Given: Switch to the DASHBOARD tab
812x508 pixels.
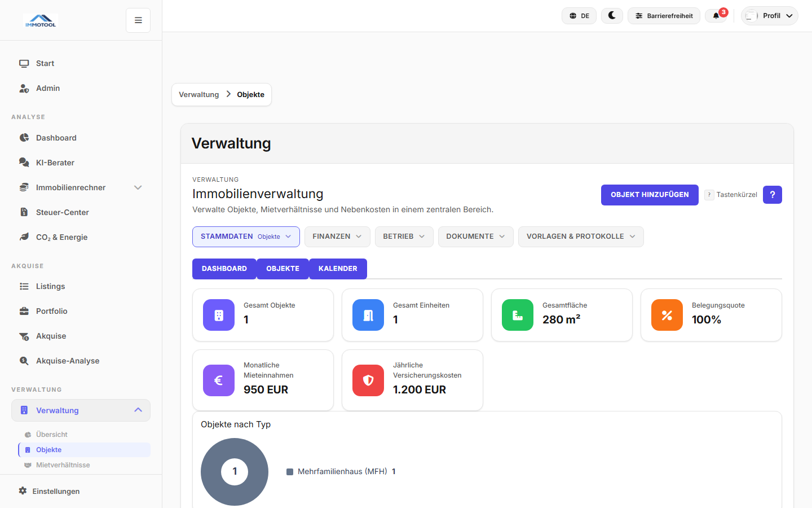Looking at the screenshot, I should click(x=224, y=269).
